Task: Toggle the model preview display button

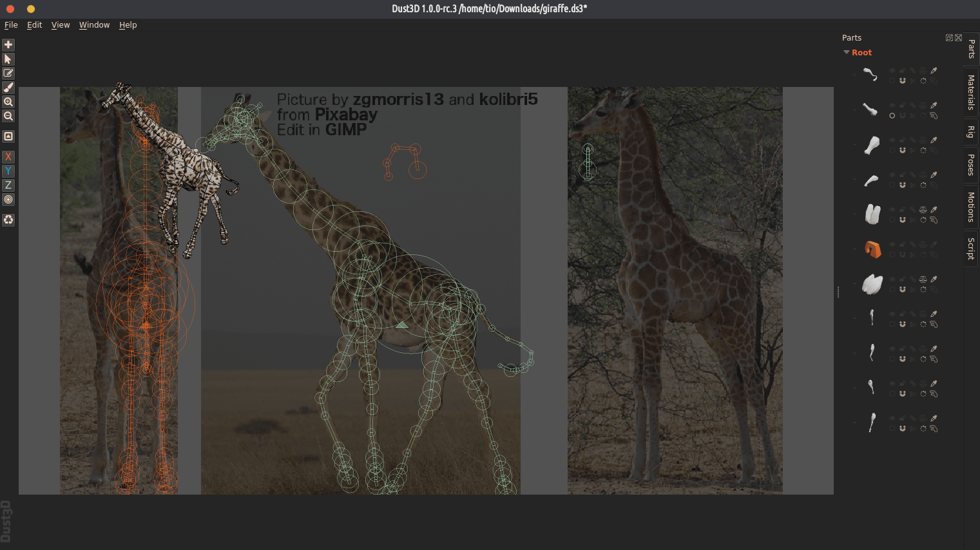Action: point(8,136)
